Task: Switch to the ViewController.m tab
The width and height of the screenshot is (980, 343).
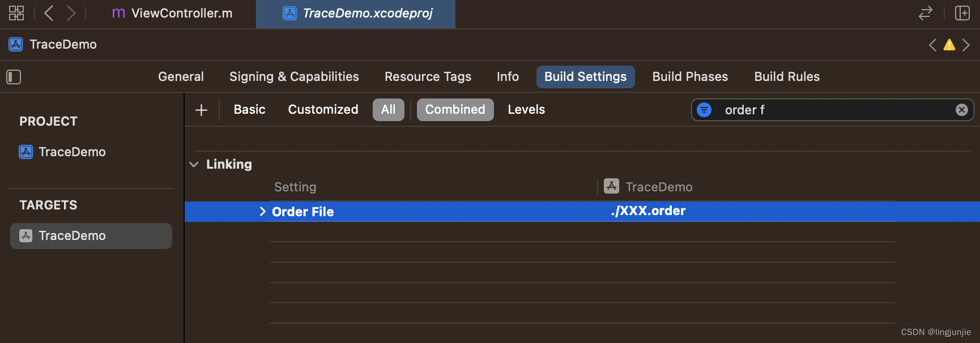Action: coord(173,14)
